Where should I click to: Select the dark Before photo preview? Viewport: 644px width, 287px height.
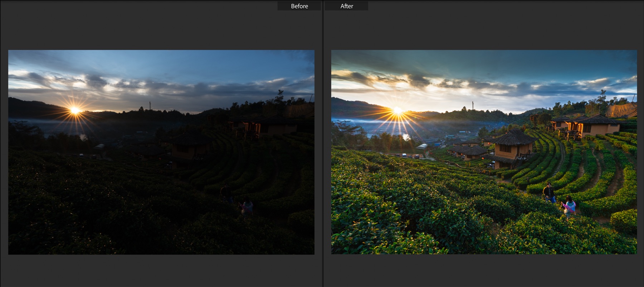[161, 152]
